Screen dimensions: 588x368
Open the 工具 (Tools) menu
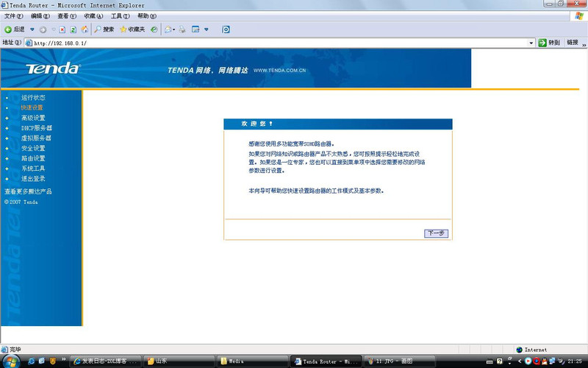[120, 15]
